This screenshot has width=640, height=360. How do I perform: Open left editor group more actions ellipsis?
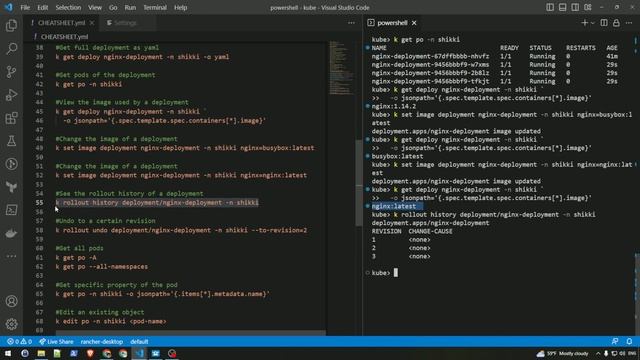351,23
